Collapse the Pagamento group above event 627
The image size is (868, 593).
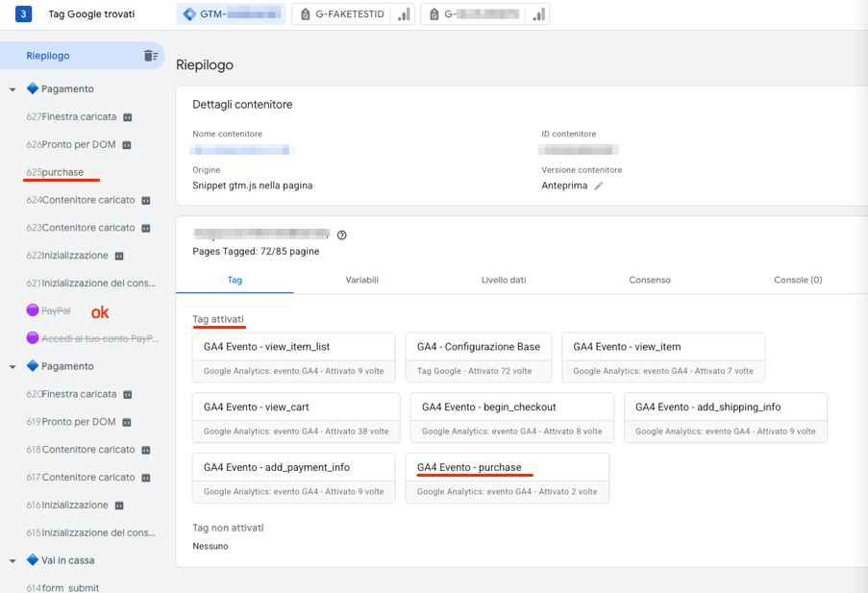click(13, 89)
